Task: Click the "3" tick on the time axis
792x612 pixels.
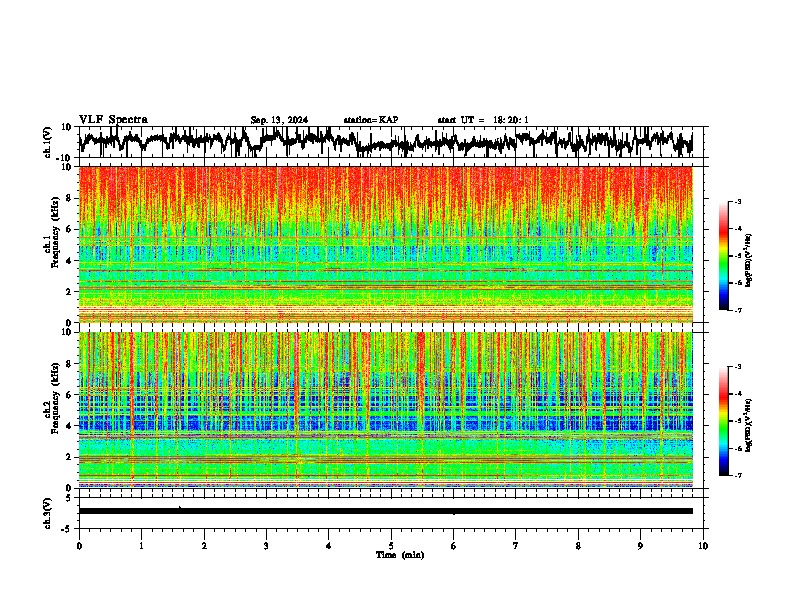Action: pos(266,546)
